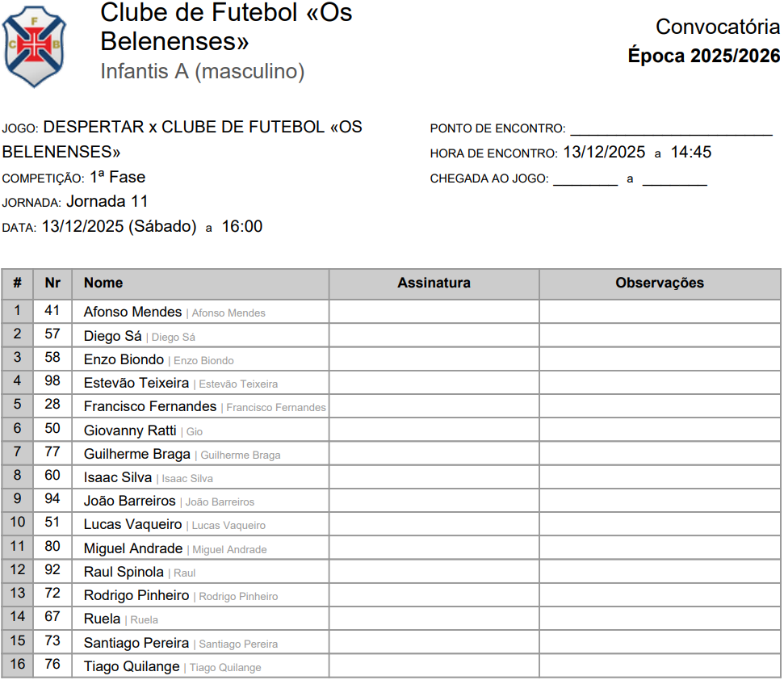Click Giovanny Ratti's shirt number 50

click(x=52, y=430)
